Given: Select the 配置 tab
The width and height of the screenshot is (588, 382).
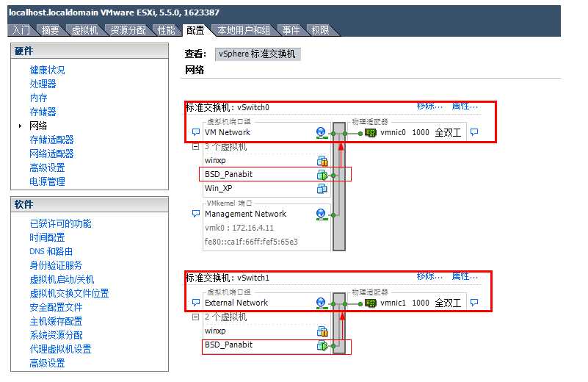Looking at the screenshot, I should pyautogui.click(x=195, y=30).
